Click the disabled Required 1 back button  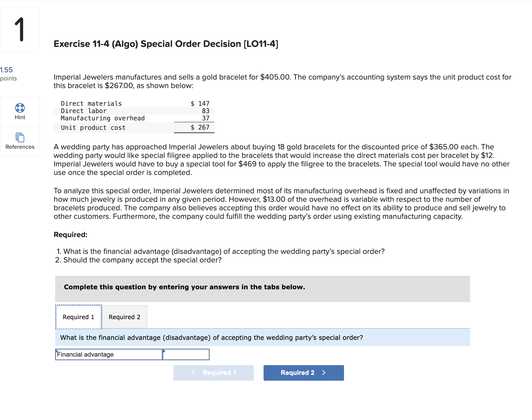click(x=213, y=372)
